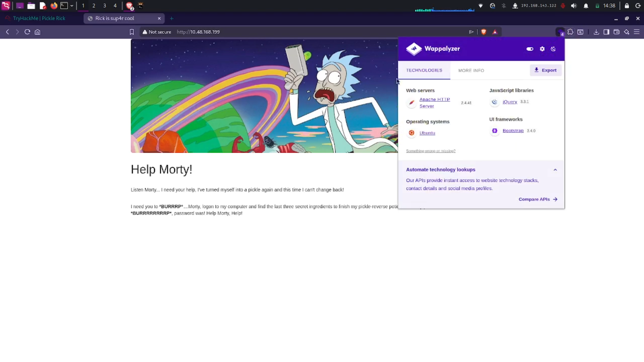Switch to the Technologies tab
This screenshot has height=362, width=644.
tap(424, 70)
